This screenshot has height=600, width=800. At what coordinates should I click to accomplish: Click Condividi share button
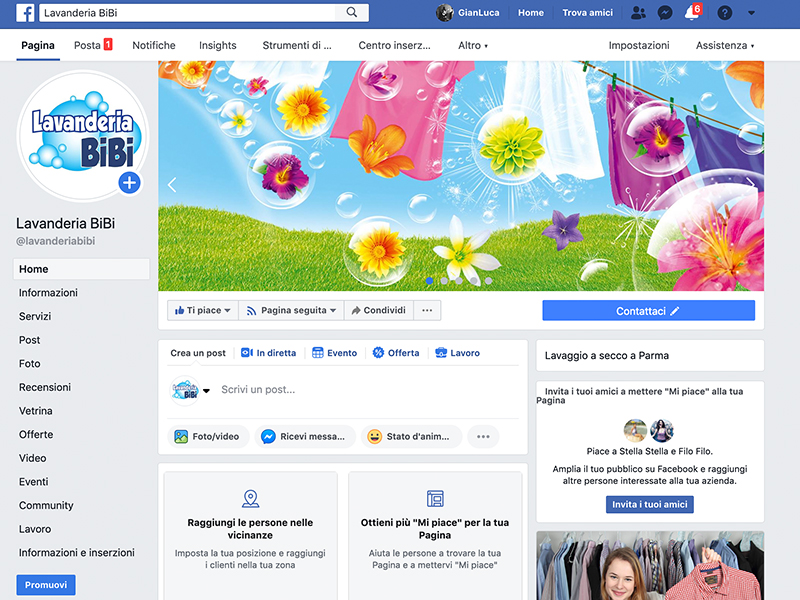(x=379, y=310)
